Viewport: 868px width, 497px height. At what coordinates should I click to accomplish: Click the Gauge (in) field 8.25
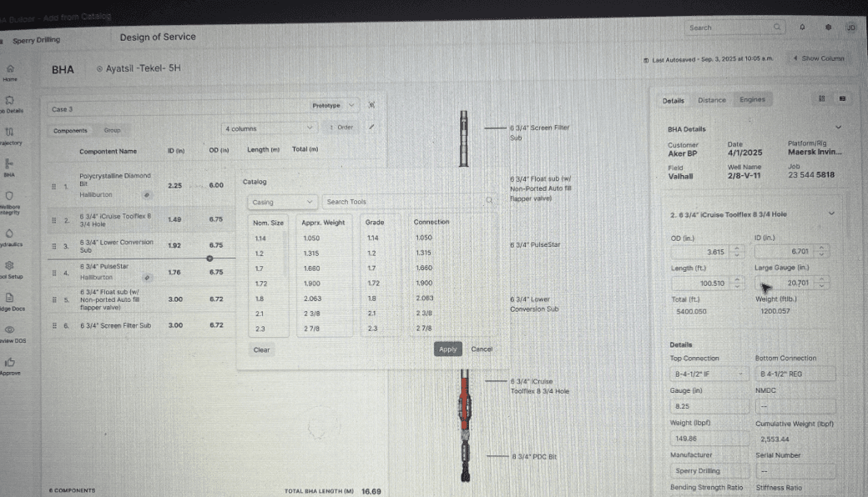click(x=709, y=406)
